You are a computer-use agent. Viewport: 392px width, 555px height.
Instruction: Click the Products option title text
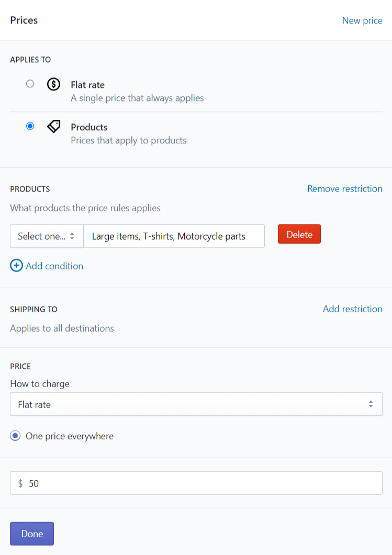(89, 127)
